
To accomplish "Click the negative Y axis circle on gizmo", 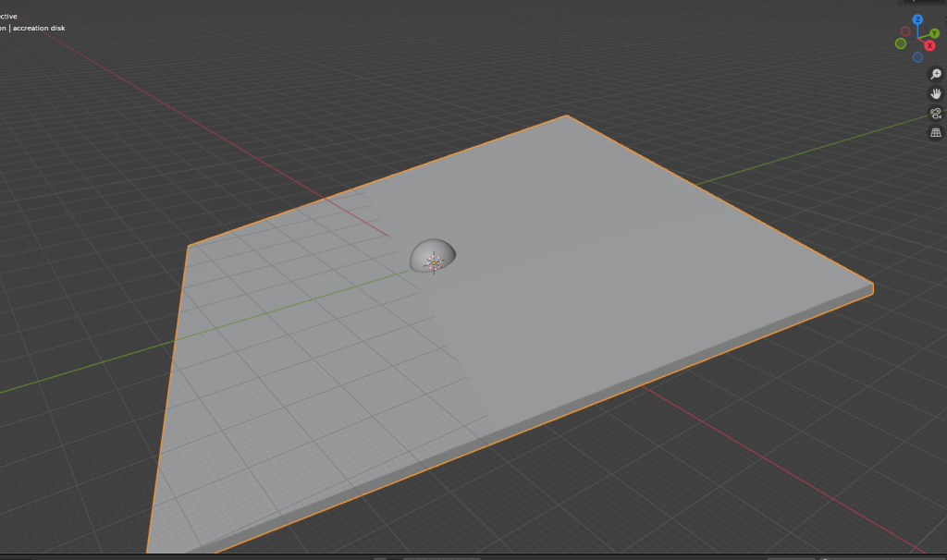I will click(x=901, y=43).
